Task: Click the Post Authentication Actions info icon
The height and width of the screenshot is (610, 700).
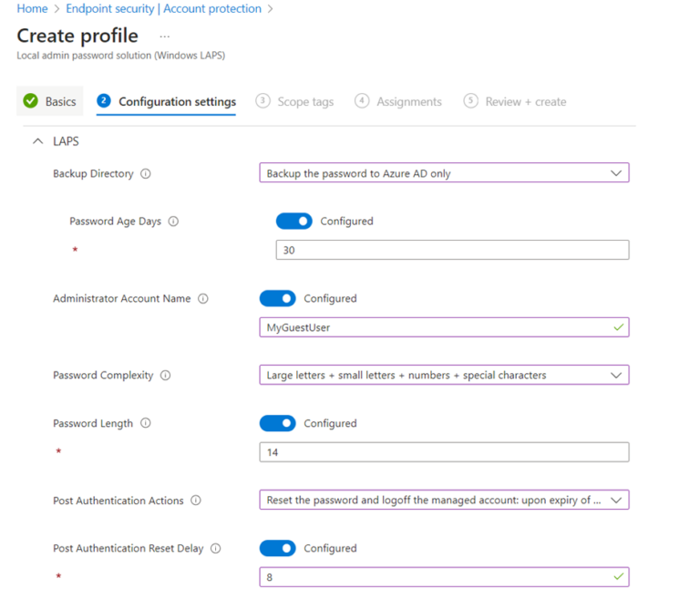Action: click(x=196, y=501)
